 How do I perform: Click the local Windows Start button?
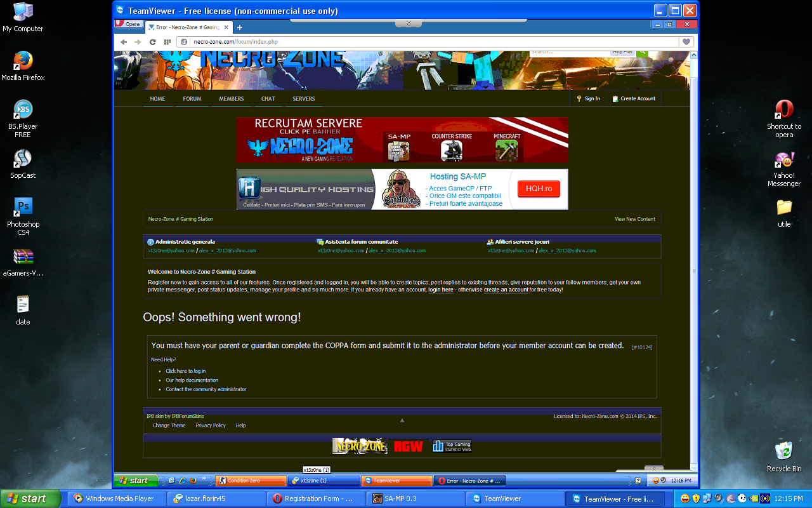click(30, 498)
